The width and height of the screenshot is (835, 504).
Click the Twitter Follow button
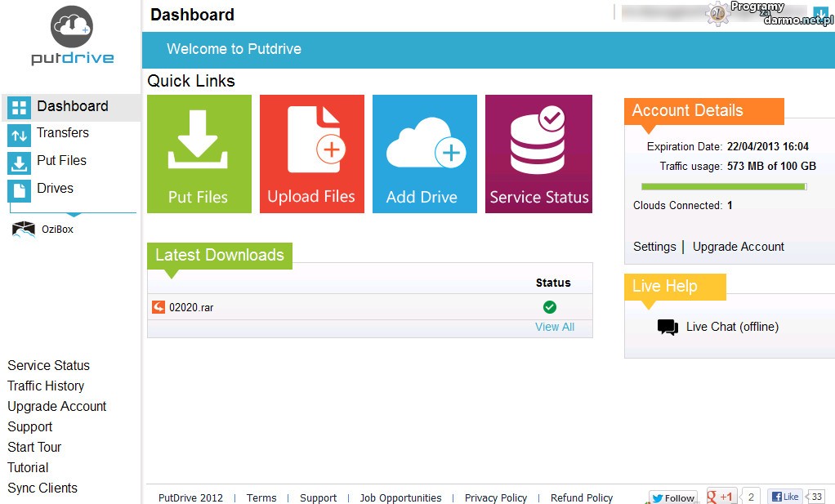672,497
